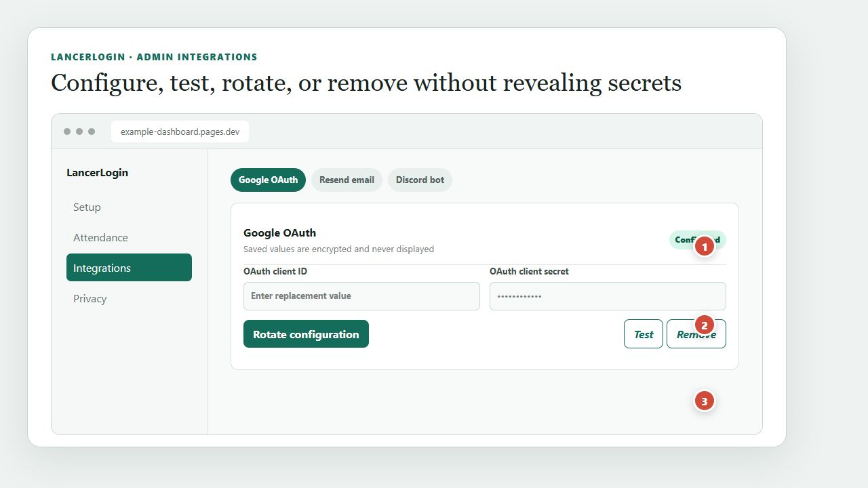The image size is (868, 488).
Task: Click Remove to delete the configuration
Action: [696, 334]
